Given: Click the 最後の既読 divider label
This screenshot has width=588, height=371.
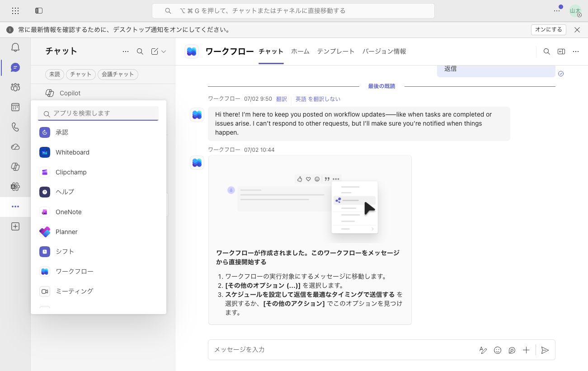Looking at the screenshot, I should click(x=381, y=86).
